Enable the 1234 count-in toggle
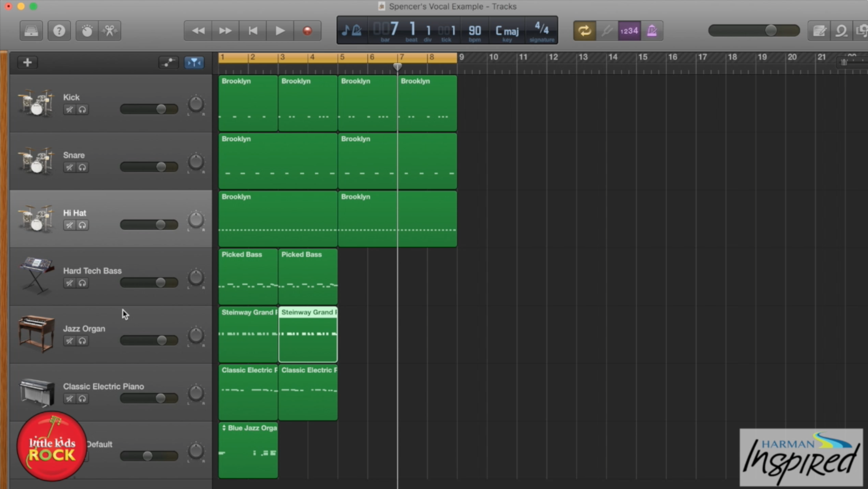This screenshot has width=868, height=489. 628,30
